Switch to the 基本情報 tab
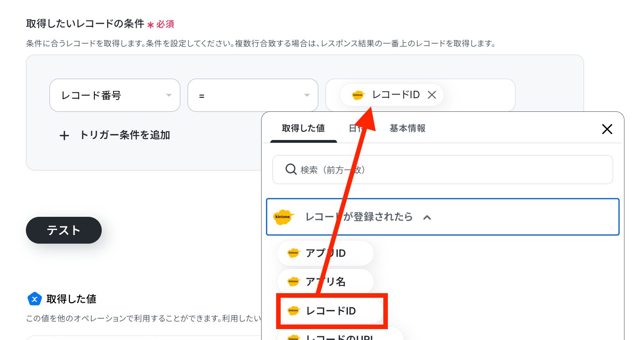 [x=407, y=128]
